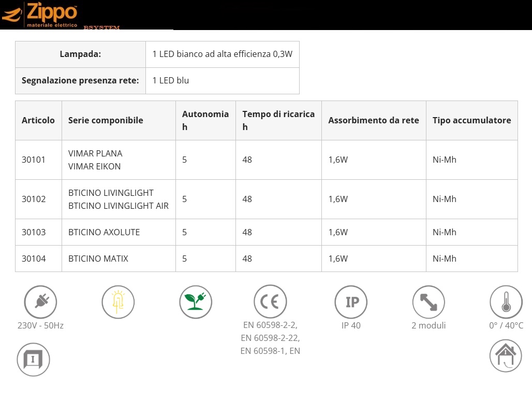The width and height of the screenshot is (532, 400).
Task: Select the 2 moduli caption text
Action: tap(428, 325)
